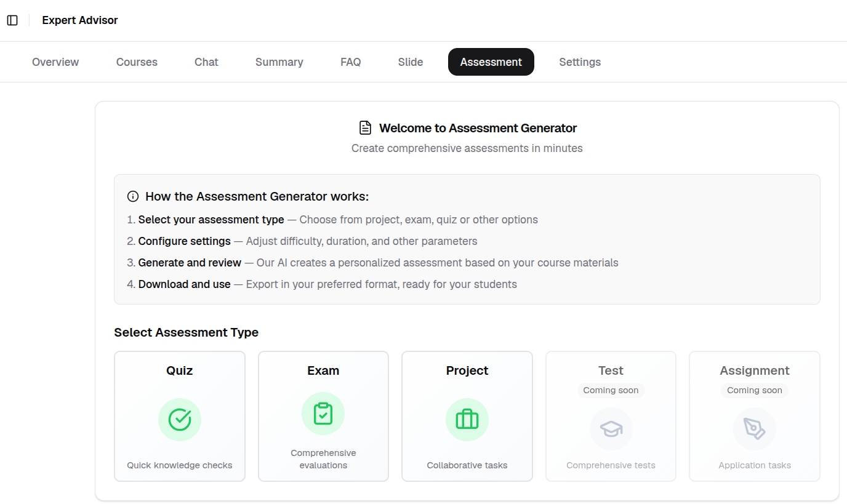Screen dimensions: 847x504
Task: Choose the Exam card title
Action: point(323,370)
